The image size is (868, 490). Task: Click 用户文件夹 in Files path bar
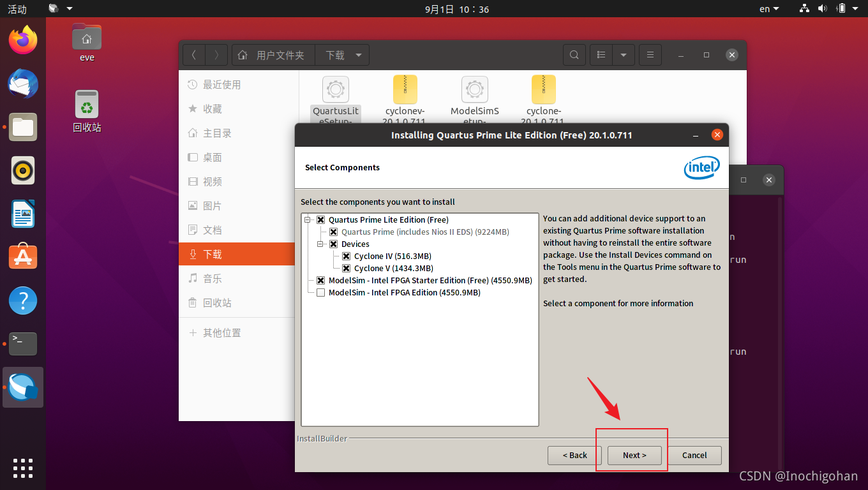click(280, 56)
